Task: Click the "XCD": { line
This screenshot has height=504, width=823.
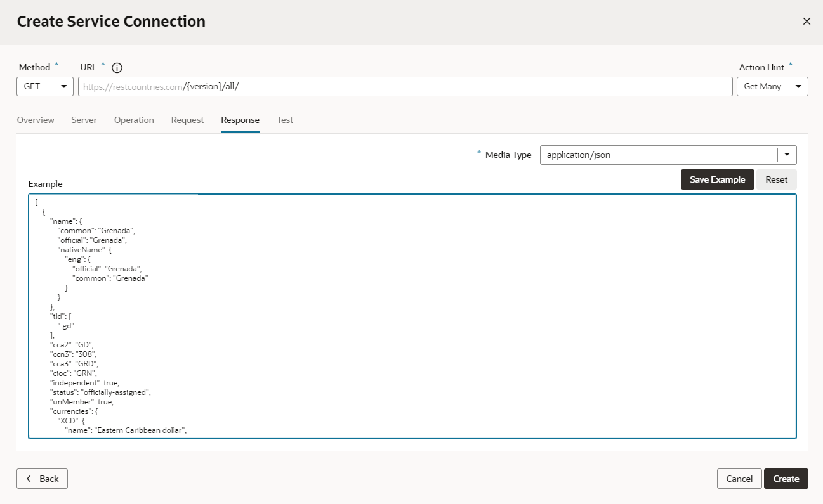Action: pos(72,421)
